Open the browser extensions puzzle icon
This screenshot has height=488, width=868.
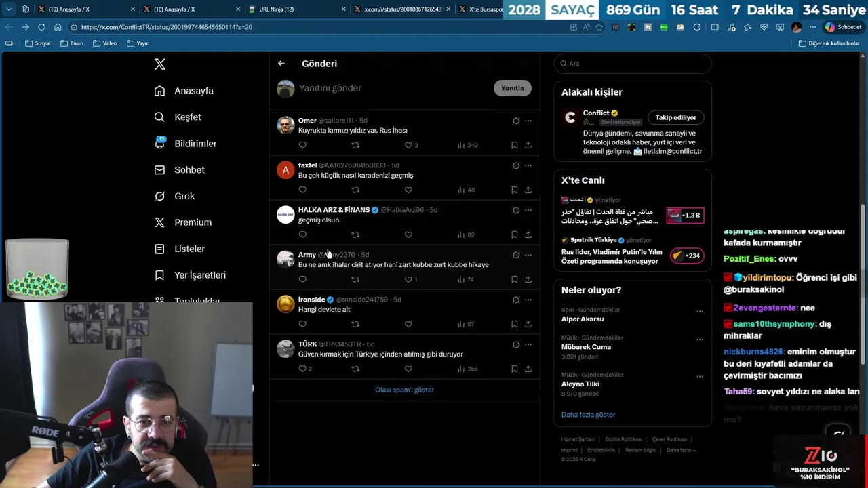(x=696, y=27)
